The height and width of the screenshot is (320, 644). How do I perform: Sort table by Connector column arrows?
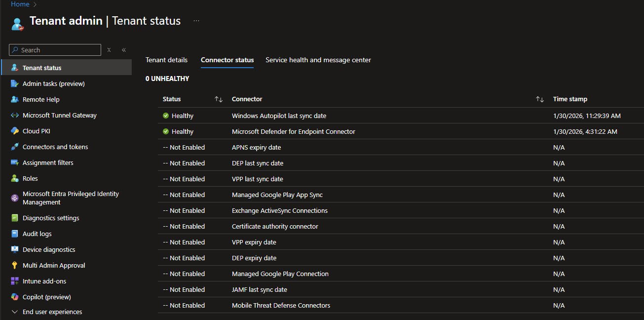(540, 99)
